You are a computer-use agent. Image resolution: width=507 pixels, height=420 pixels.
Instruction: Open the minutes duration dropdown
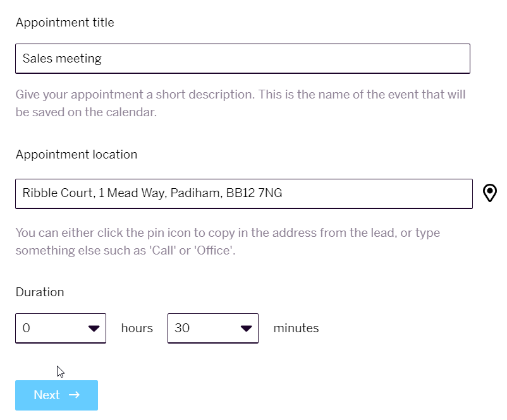[x=213, y=328]
